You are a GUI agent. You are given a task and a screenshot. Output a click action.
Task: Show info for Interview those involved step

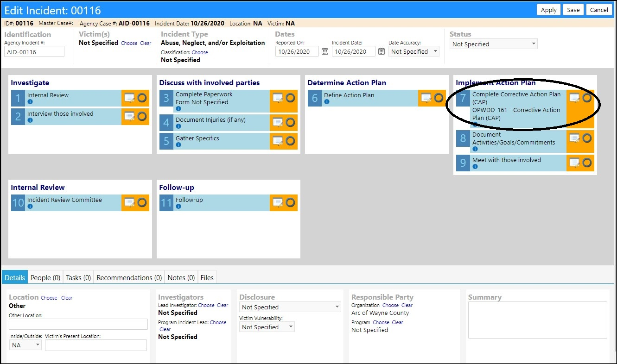[x=30, y=120]
